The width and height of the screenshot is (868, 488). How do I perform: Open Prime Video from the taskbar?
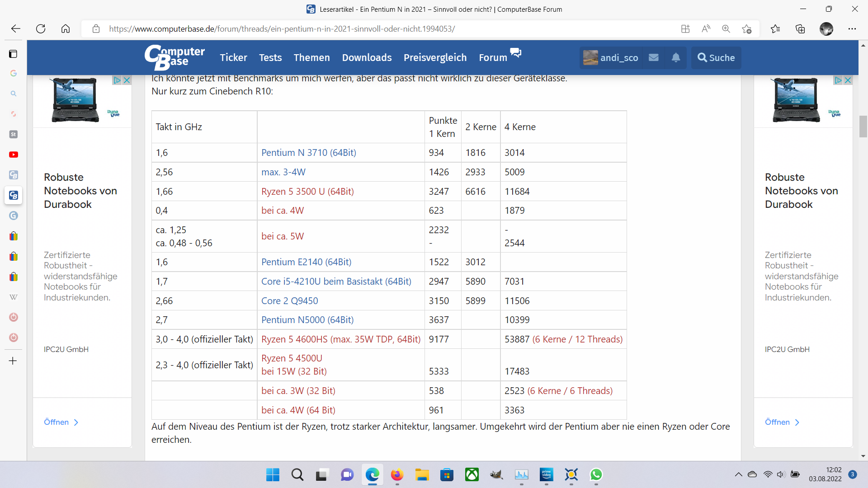[547, 474]
